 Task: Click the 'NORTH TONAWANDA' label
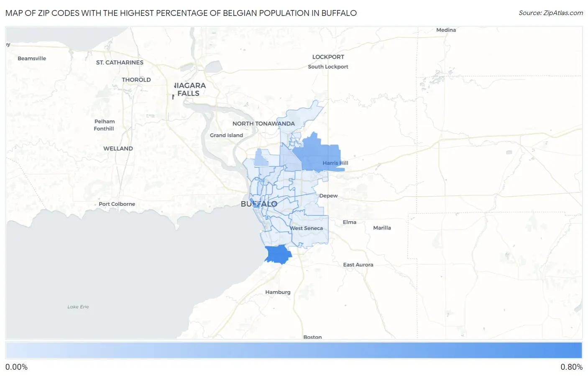tap(263, 124)
